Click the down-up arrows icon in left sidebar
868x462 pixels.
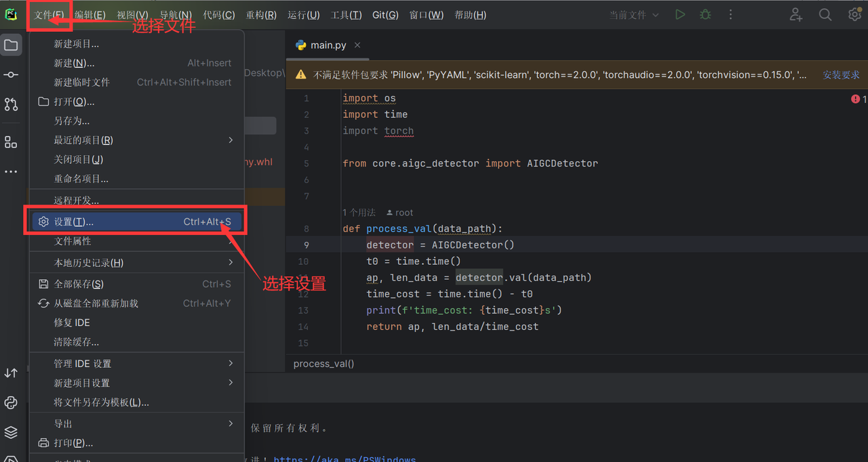coord(11,373)
